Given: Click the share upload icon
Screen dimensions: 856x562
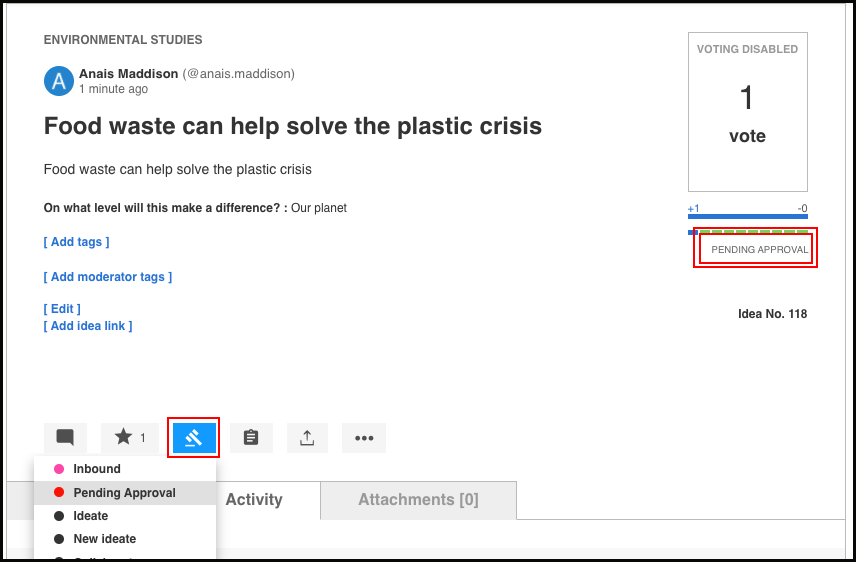Looking at the screenshot, I should click(307, 437).
